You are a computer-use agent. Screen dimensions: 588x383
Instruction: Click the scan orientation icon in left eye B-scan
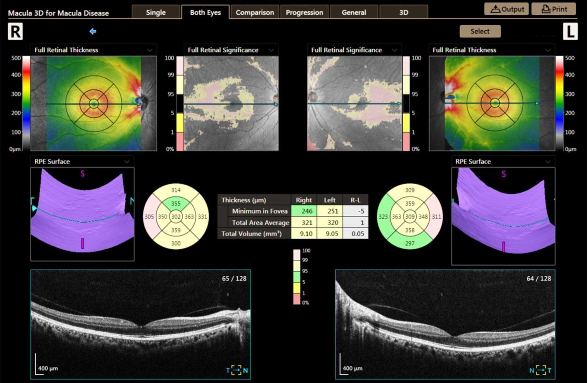coord(541,370)
